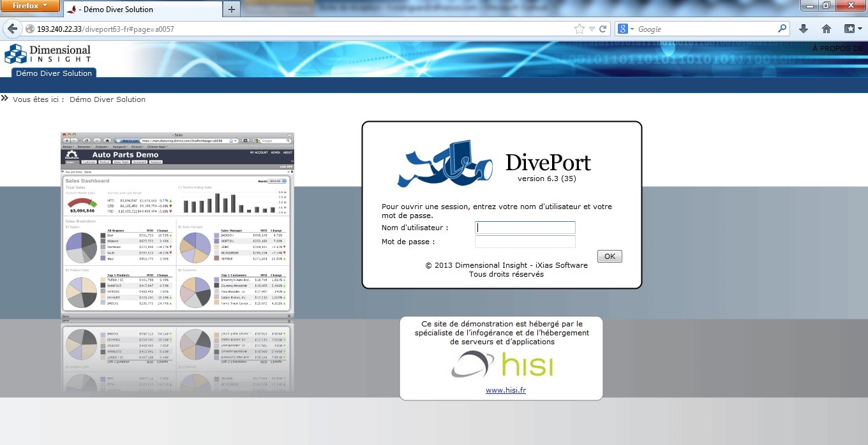This screenshot has height=445, width=868.
Task: Click the Démo Diver Solution breadcrumb
Action: [x=107, y=99]
